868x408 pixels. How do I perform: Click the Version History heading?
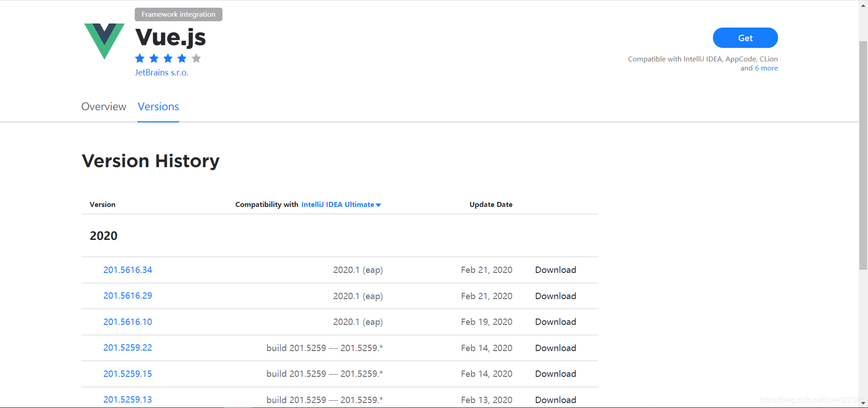(151, 161)
